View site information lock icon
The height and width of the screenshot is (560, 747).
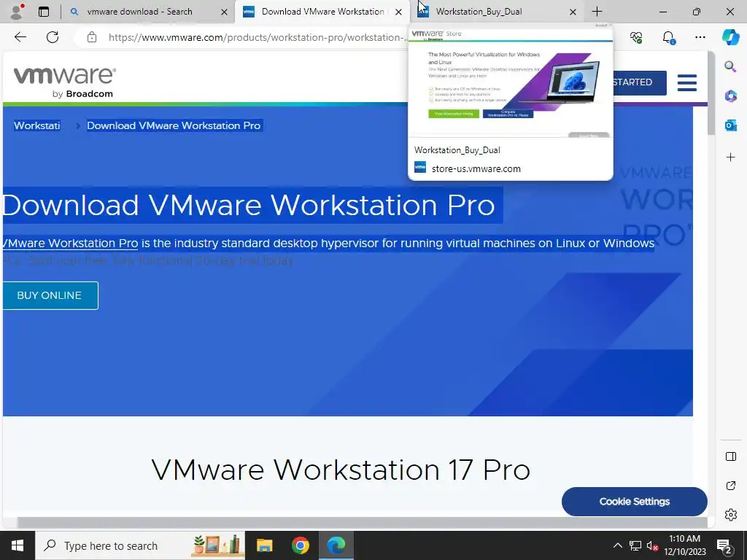(x=92, y=37)
